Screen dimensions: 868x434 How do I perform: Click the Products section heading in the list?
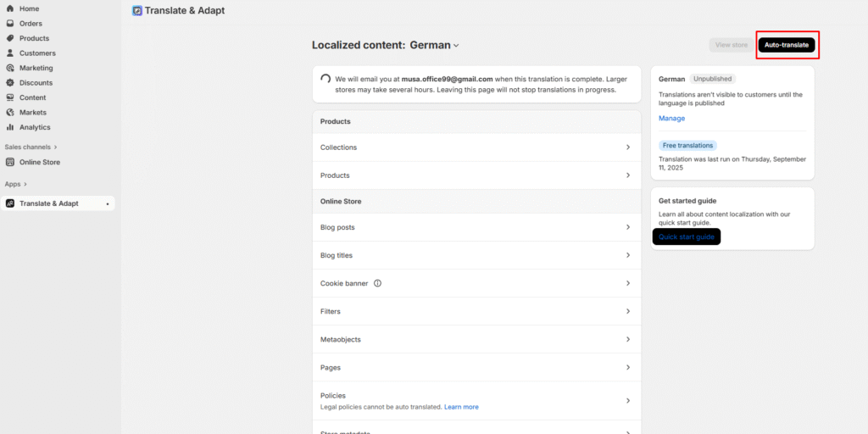[336, 121]
